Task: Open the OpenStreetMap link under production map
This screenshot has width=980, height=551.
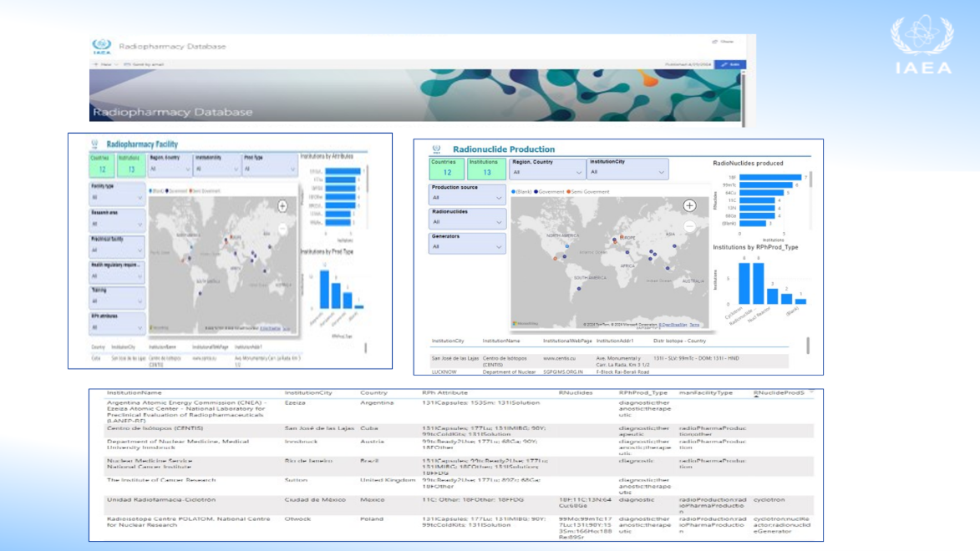Action: [x=673, y=324]
